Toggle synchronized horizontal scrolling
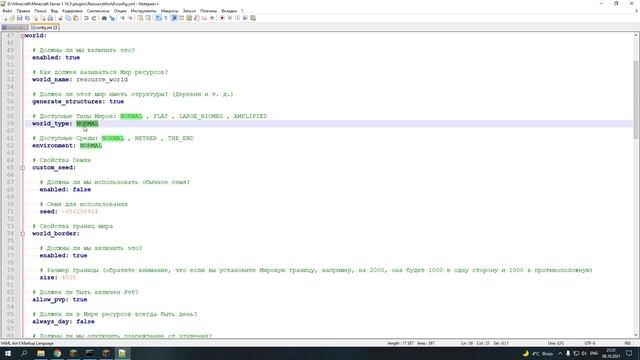 [148, 18]
